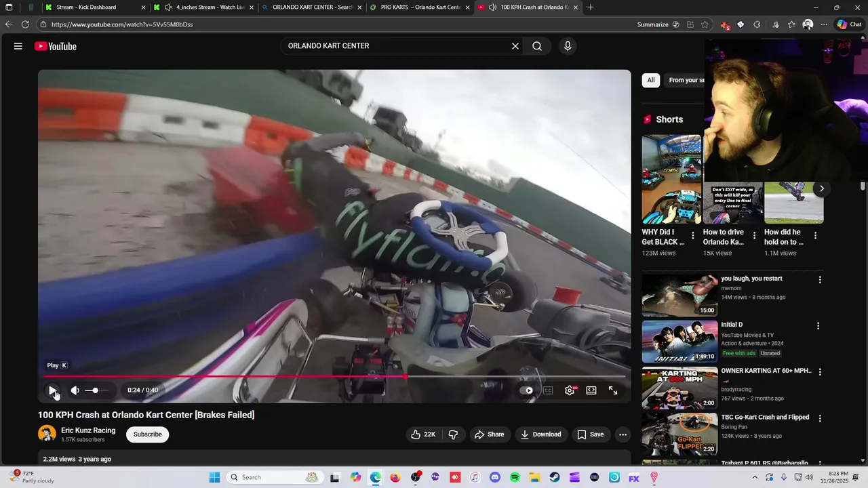Open options for 'How to drive Orlando Ka...' short
Screen dimensions: 868x488
pos(754,236)
